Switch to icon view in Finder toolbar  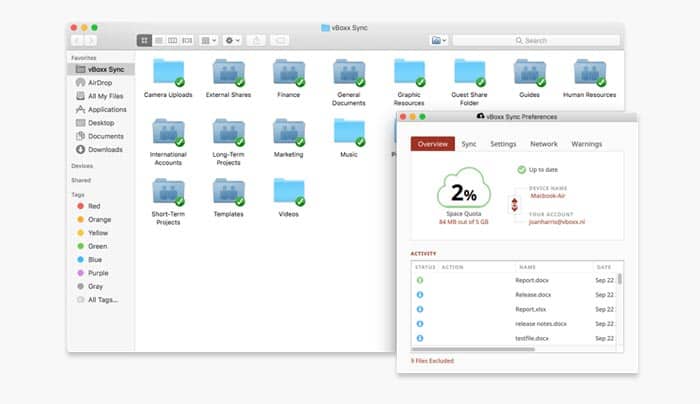pos(144,40)
